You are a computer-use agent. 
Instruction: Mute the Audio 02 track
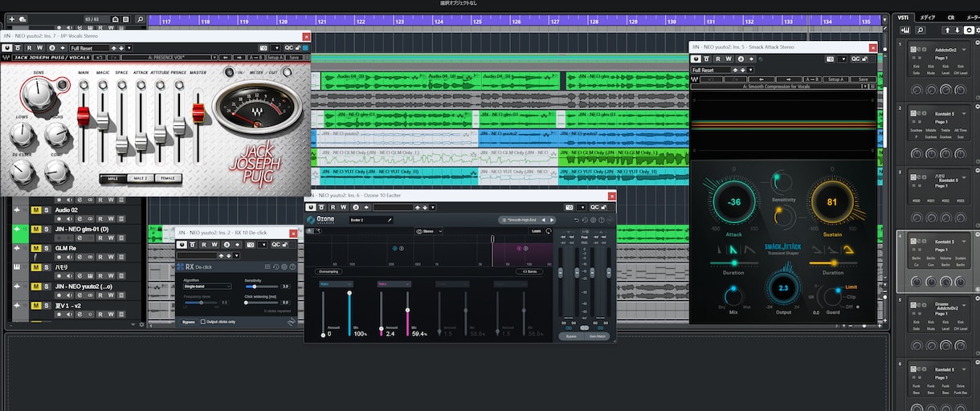[35, 210]
